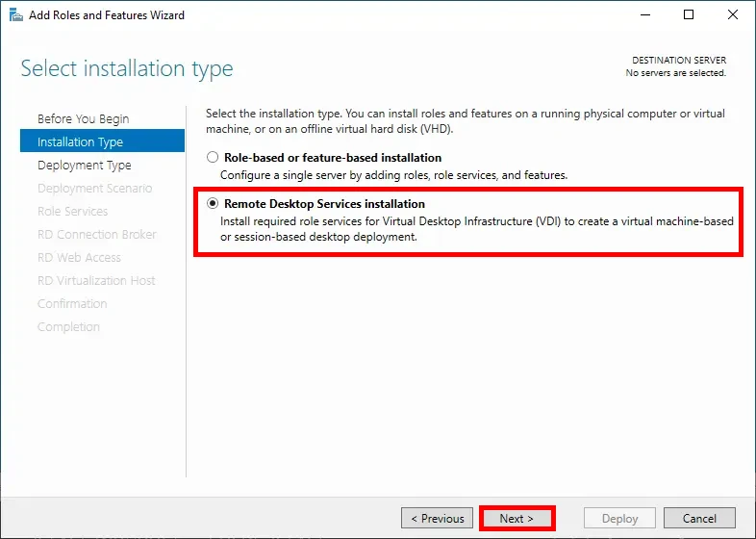Select the RD Virtualization Host step
Viewport: 756px width, 539px height.
(x=96, y=281)
